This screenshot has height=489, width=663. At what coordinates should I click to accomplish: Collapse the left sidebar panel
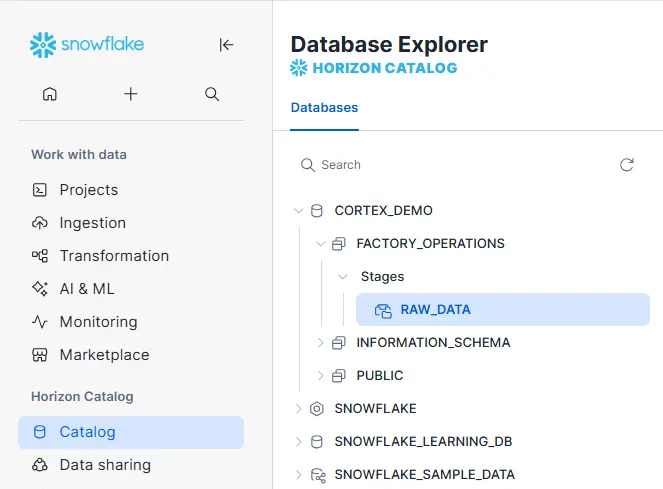click(x=226, y=44)
